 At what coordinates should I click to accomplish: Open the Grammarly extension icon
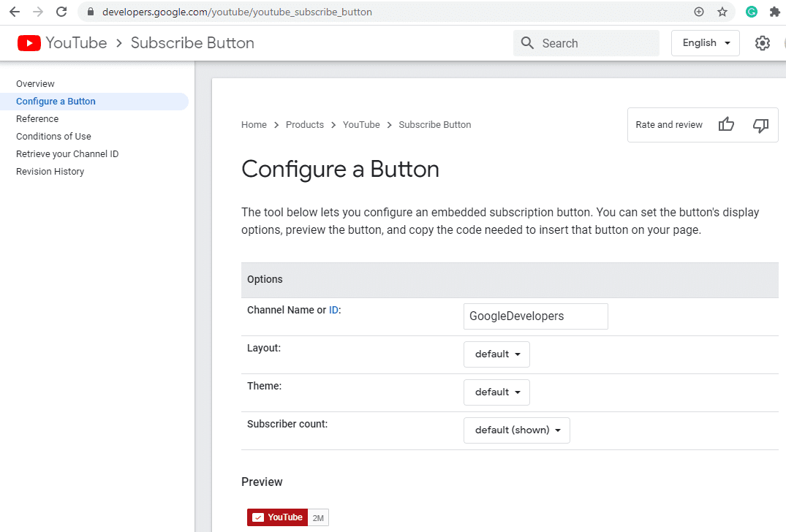751,12
